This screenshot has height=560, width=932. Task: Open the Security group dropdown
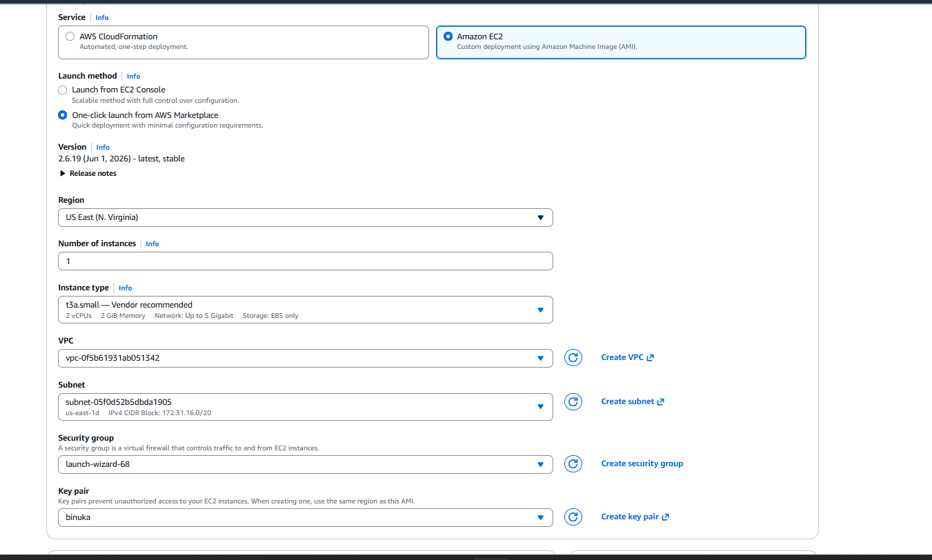[x=306, y=464]
